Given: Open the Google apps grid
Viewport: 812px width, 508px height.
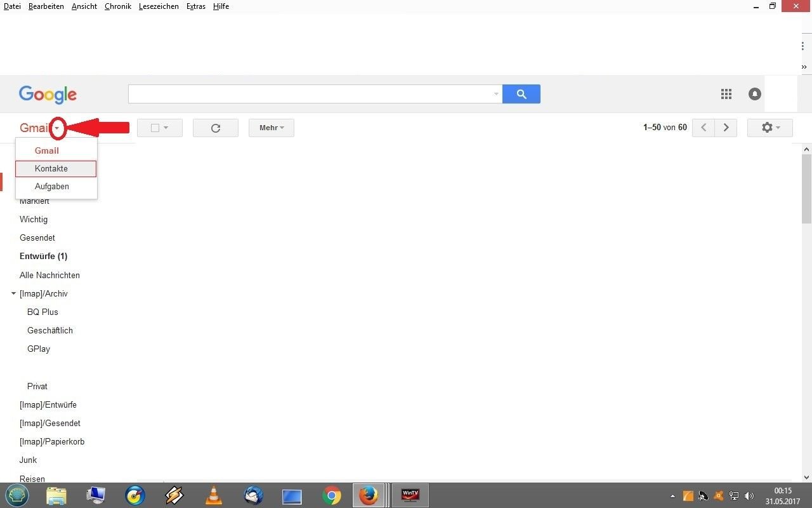Looking at the screenshot, I should click(726, 94).
